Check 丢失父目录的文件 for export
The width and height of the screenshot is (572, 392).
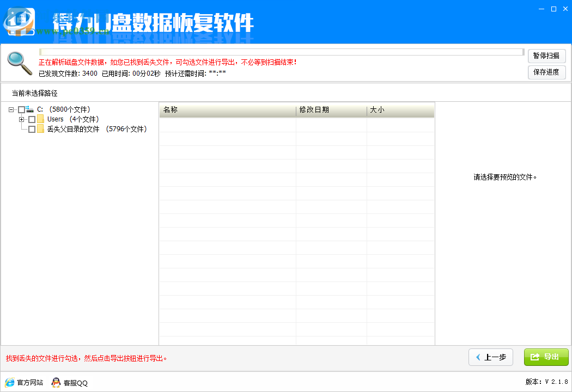(32, 128)
